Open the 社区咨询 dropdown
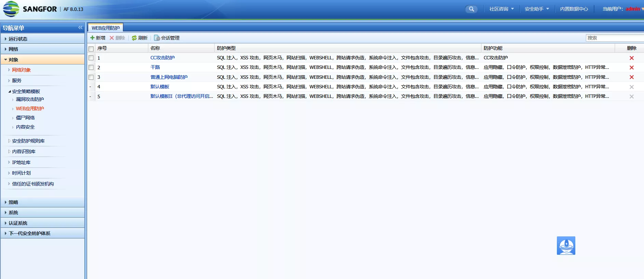The image size is (644, 279). pos(501,9)
